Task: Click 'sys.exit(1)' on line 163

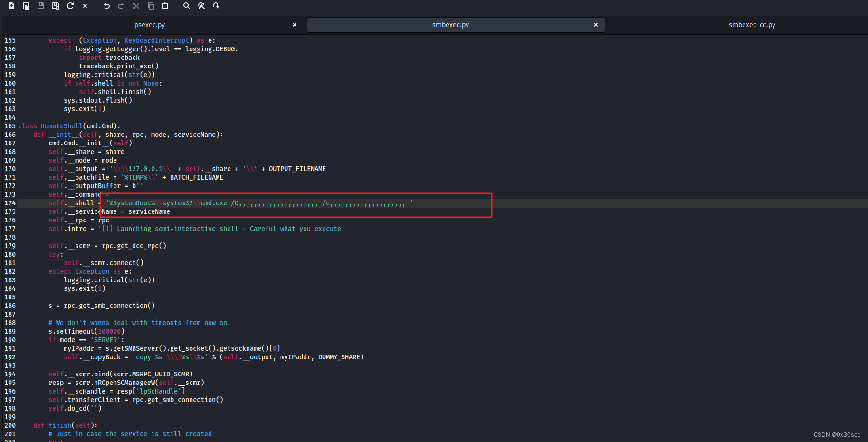Action: click(x=85, y=109)
